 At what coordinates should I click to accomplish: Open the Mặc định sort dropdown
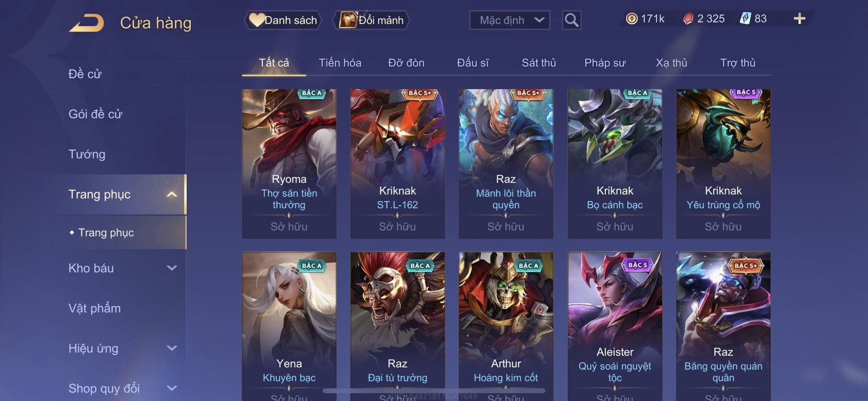tap(509, 20)
